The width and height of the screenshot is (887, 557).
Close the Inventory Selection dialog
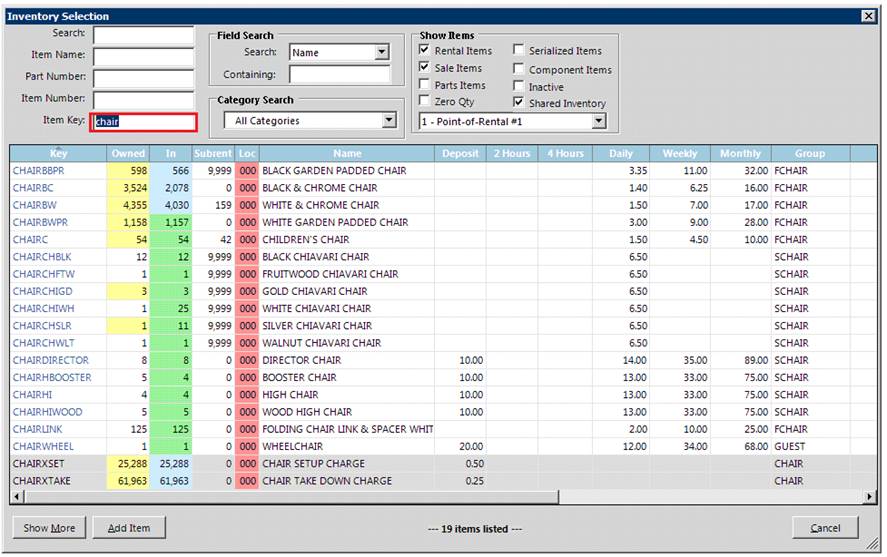pyautogui.click(x=867, y=16)
